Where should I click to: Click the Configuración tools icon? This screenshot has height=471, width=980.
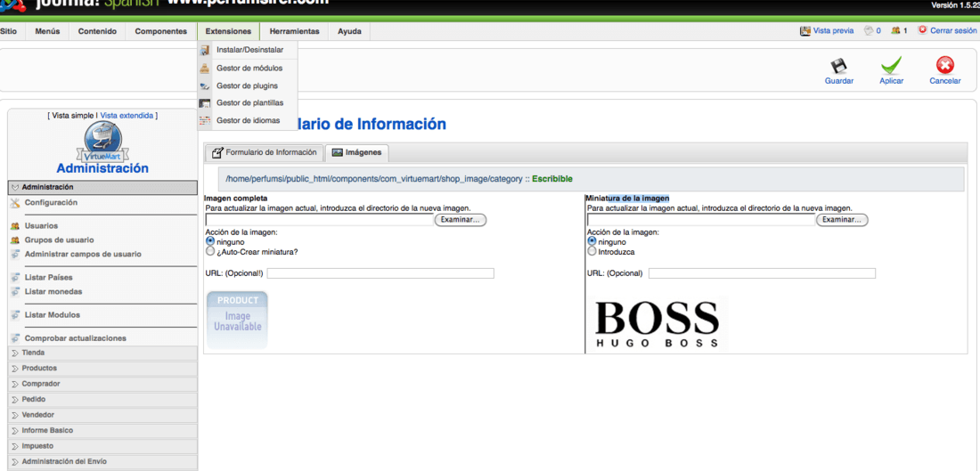point(15,202)
